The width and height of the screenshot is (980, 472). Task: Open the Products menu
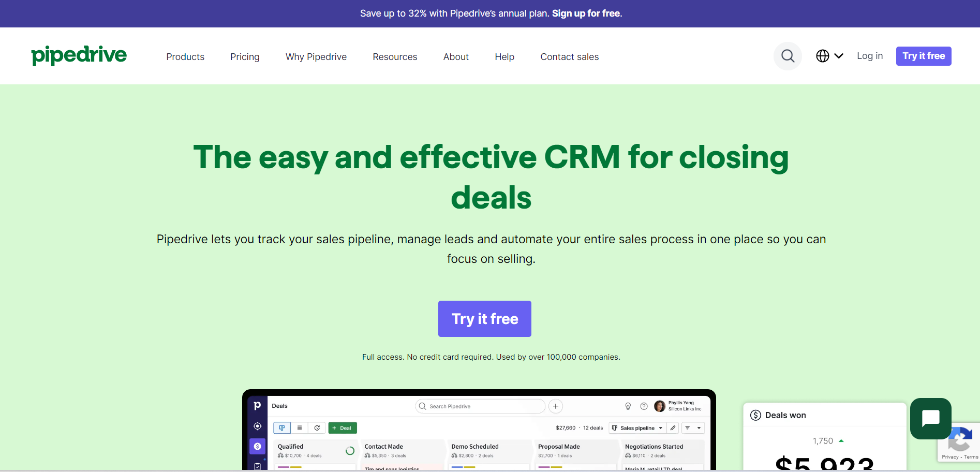[x=185, y=57]
